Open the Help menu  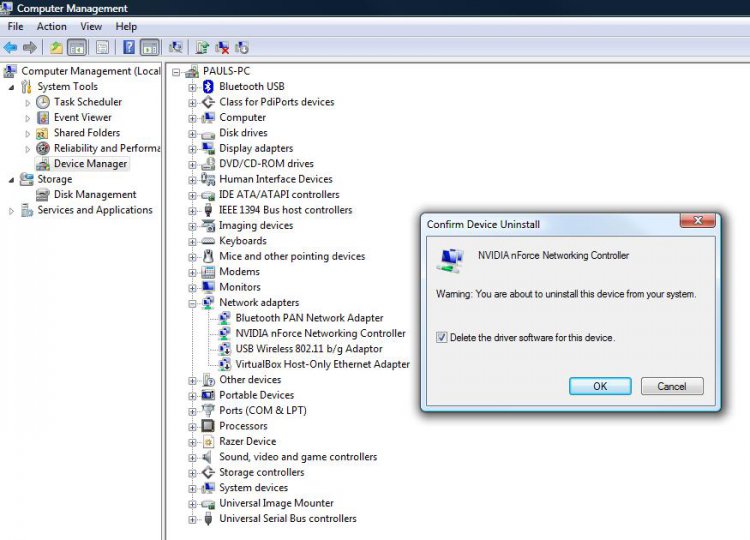tap(126, 26)
